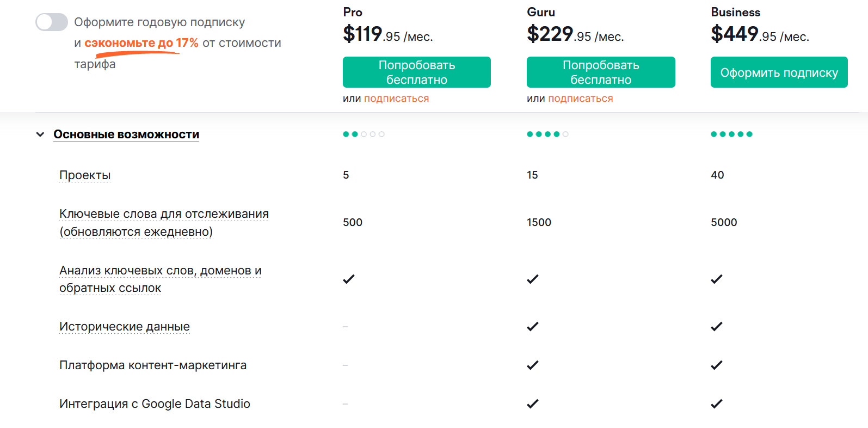Click Business checkmark for Платформа контент-маркетинга
The image size is (868, 428).
(x=717, y=365)
